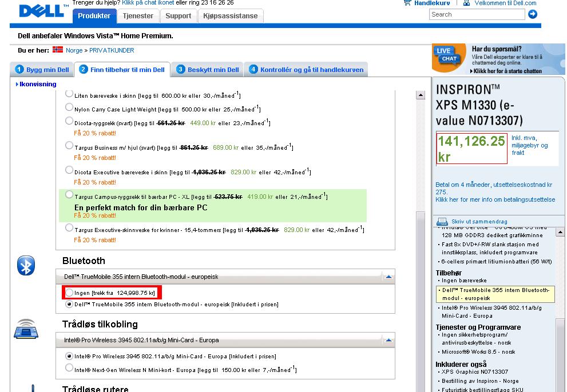Click the search go arrow button

tap(533, 14)
